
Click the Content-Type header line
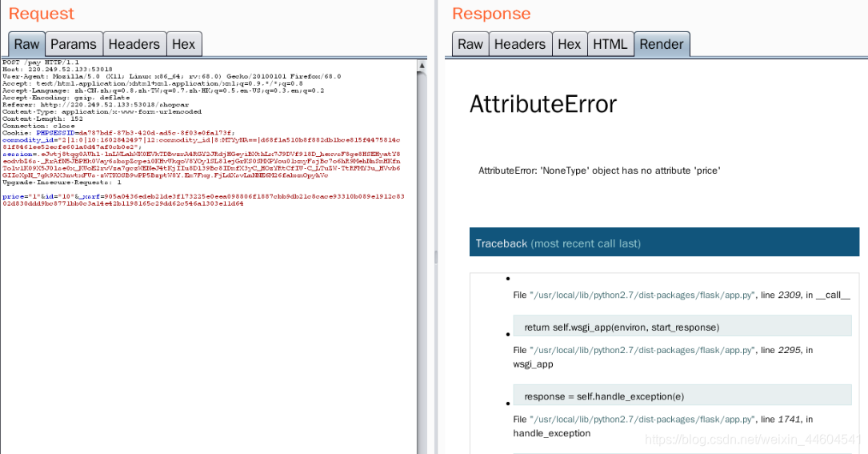tap(102, 111)
